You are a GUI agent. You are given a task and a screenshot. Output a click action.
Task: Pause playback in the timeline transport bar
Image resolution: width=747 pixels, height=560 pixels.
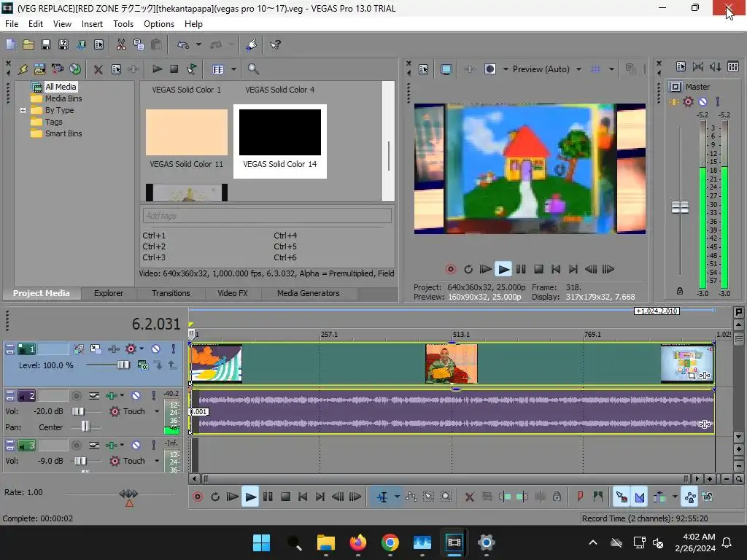click(268, 497)
